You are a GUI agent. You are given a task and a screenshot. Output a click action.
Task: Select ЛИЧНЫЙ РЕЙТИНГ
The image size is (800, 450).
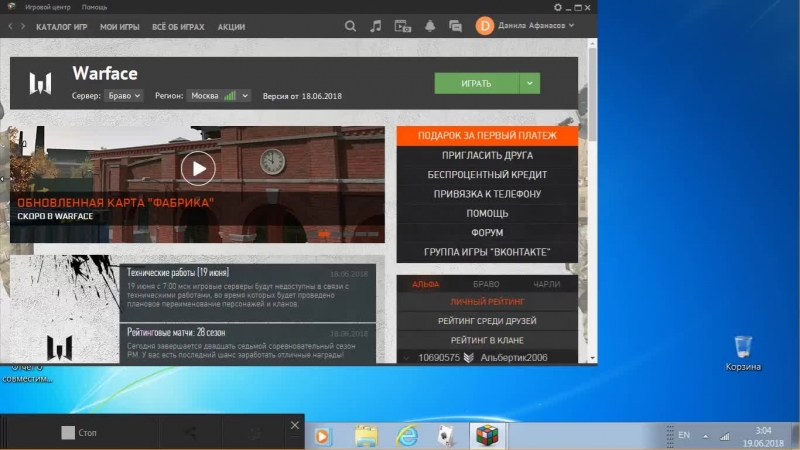(487, 302)
